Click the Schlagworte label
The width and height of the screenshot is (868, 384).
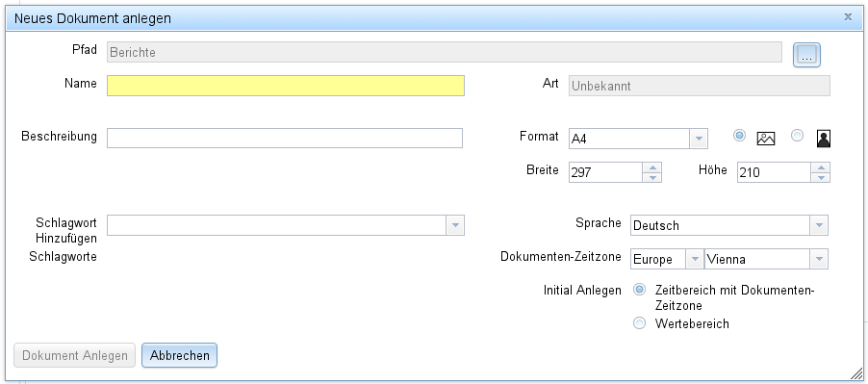click(64, 257)
